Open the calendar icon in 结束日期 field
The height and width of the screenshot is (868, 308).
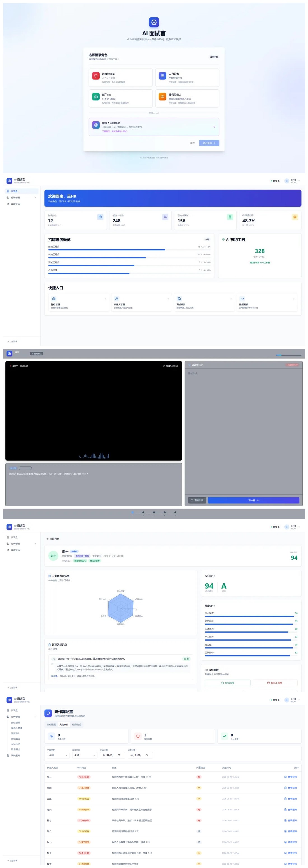(x=147, y=755)
